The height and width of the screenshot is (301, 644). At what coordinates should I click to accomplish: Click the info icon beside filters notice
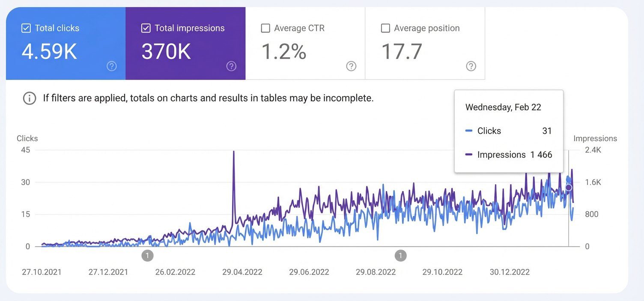(x=29, y=98)
